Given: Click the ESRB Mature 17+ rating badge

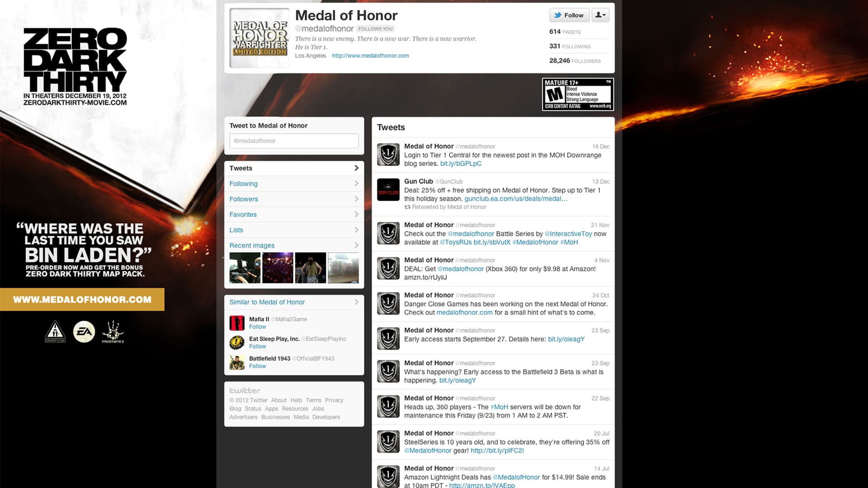Looking at the screenshot, I should [578, 94].
